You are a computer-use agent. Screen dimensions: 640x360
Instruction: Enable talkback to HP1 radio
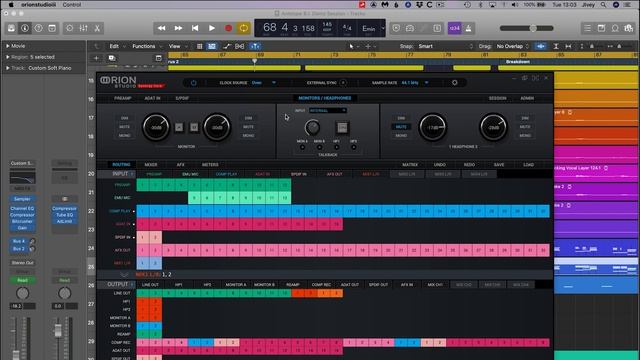pyautogui.click(x=336, y=147)
